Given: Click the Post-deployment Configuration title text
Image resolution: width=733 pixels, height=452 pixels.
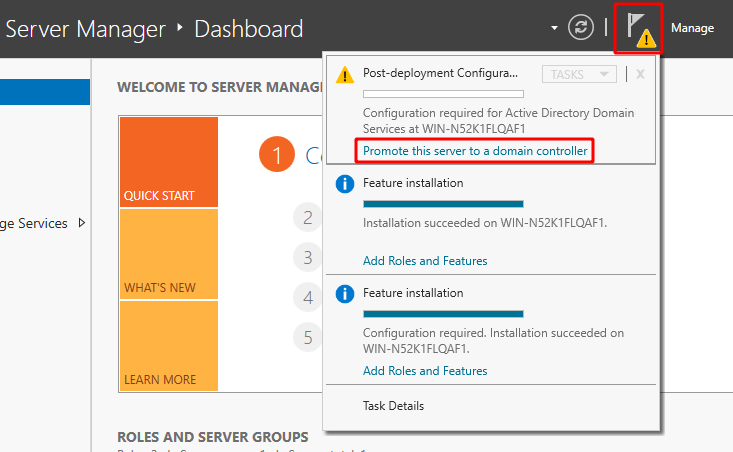Looking at the screenshot, I should point(440,73).
